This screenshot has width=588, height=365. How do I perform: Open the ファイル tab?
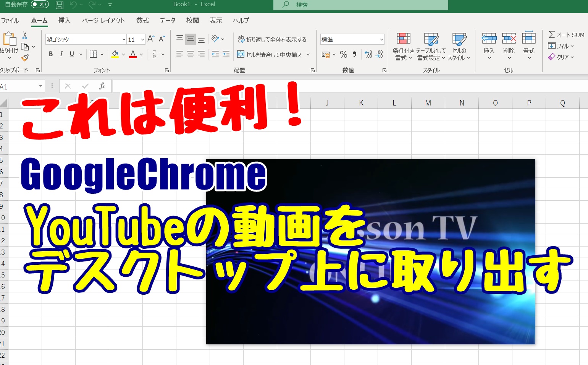(x=10, y=21)
